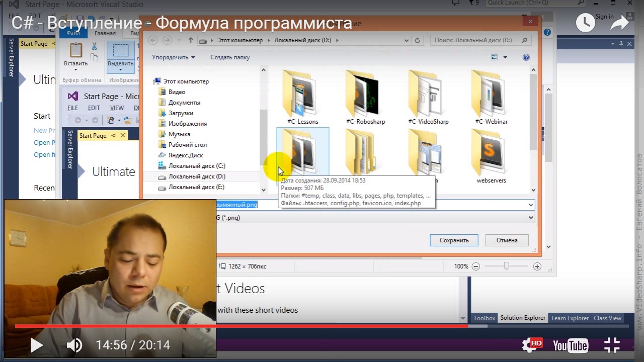Open inner Visual Studio VIEW menu
The width and height of the screenshot is (644, 362).
[x=117, y=108]
